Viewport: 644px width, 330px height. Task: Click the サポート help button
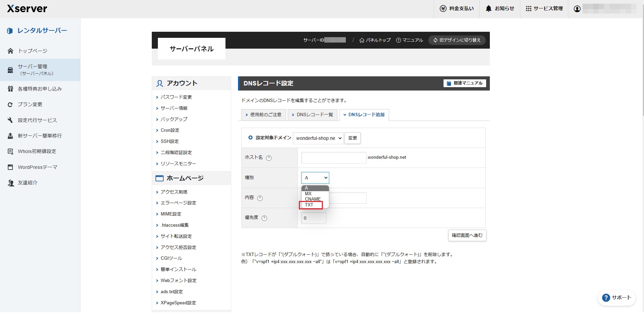tap(617, 298)
